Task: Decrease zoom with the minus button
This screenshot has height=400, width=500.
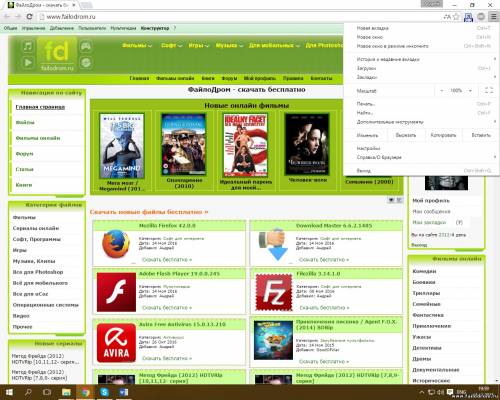Action: point(442,90)
